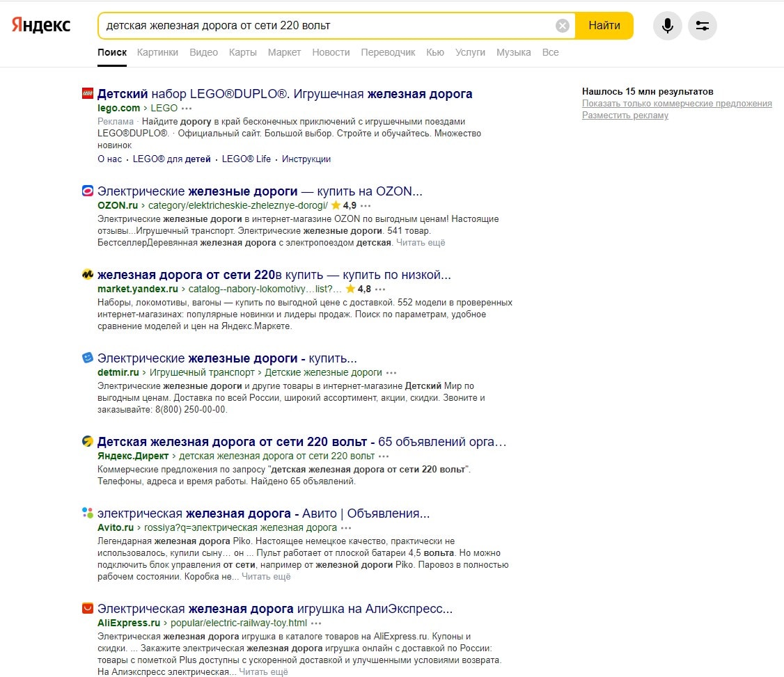Click the market.yandex.ru green domain link
The height and width of the screenshot is (677, 784).
click(x=137, y=289)
